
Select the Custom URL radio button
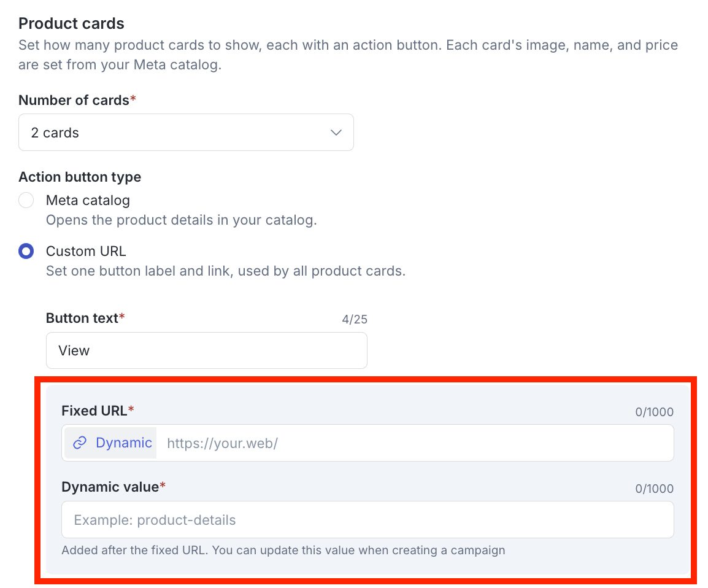click(x=26, y=251)
